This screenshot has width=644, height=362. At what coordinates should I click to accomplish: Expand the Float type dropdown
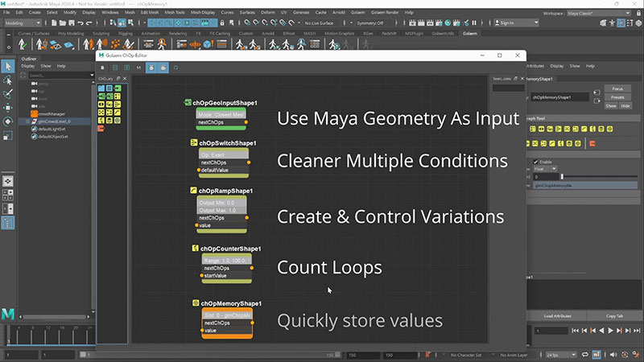tap(548, 169)
